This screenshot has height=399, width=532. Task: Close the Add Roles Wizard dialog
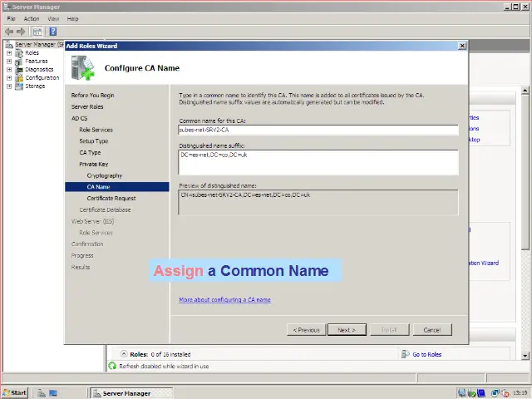(462, 46)
